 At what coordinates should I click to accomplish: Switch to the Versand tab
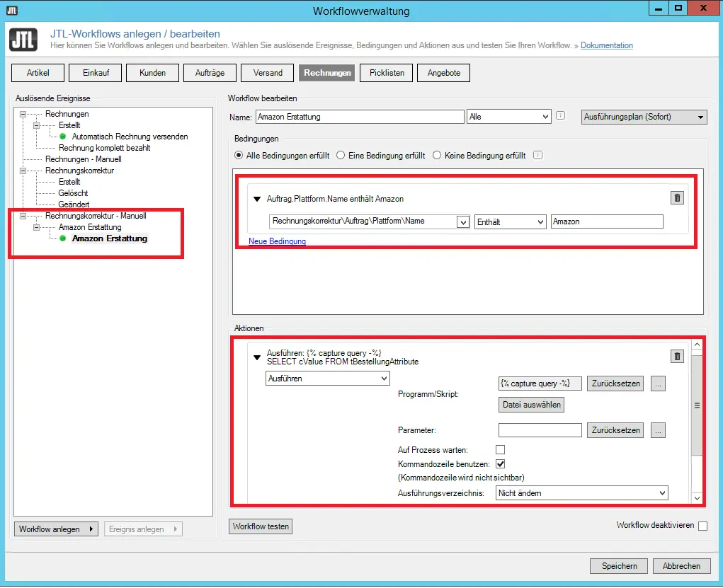click(268, 73)
